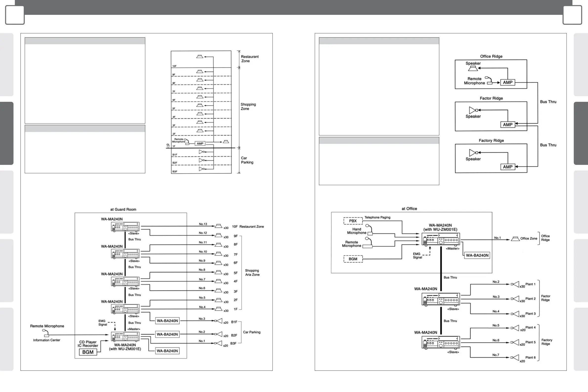Click the WA-BA240N box at Office

coord(477,255)
